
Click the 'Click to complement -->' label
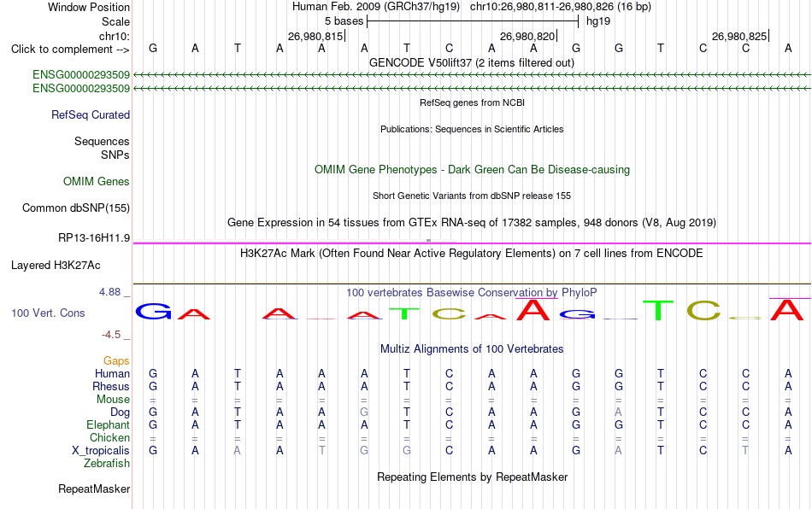pos(70,50)
